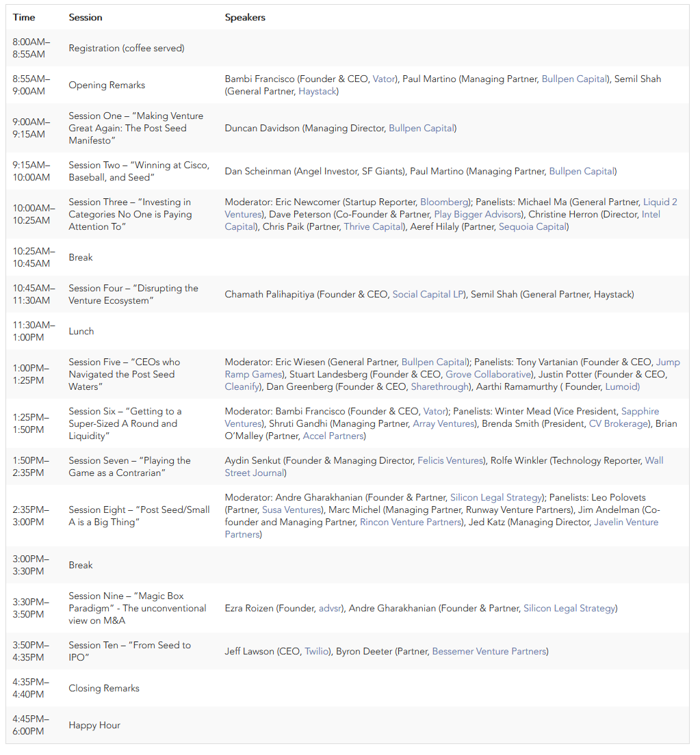Image resolution: width=700 pixels, height=755 pixels.
Task: Click the 10:45AM–11:30AM time cell
Action: click(34, 295)
